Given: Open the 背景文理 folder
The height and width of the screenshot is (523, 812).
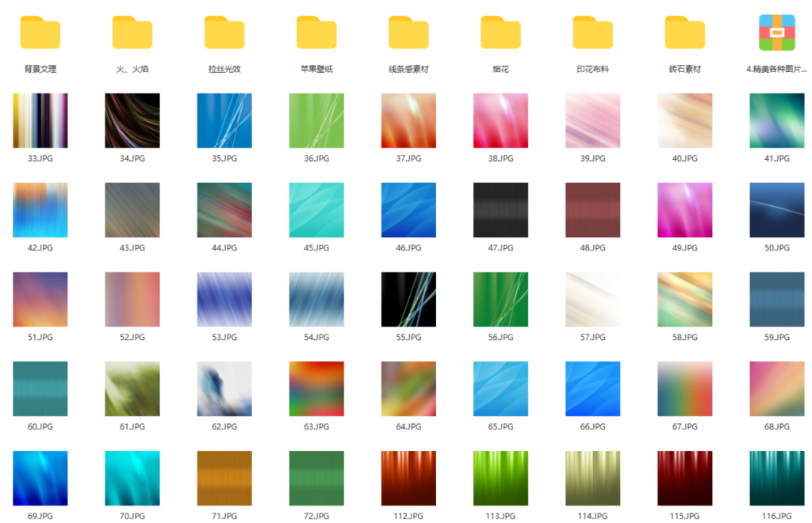Looking at the screenshot, I should (x=40, y=33).
